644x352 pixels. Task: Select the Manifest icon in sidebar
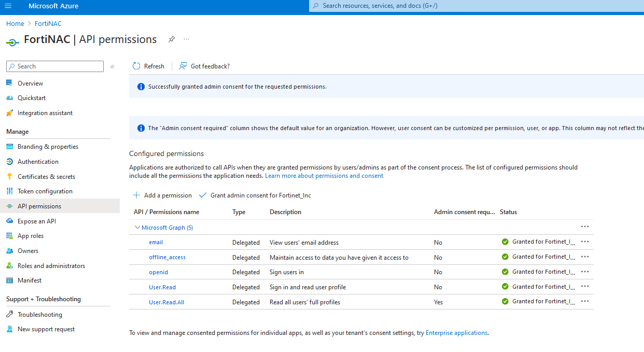click(10, 280)
